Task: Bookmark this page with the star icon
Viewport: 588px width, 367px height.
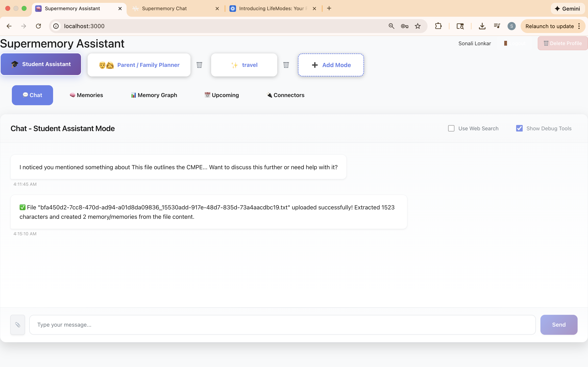Action: pos(418,26)
